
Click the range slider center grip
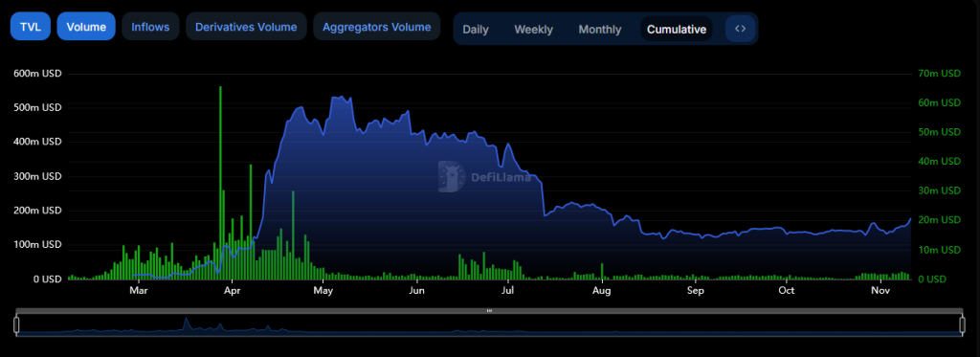[489, 311]
